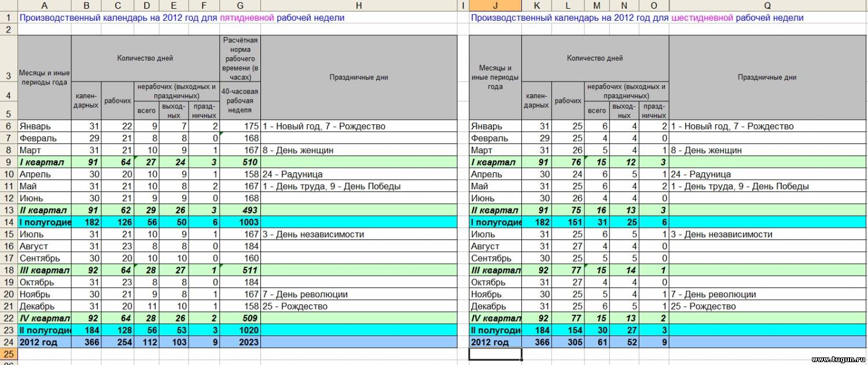Select '24 - Радуница' in column H
This screenshot has height=365, width=868.
click(359, 174)
